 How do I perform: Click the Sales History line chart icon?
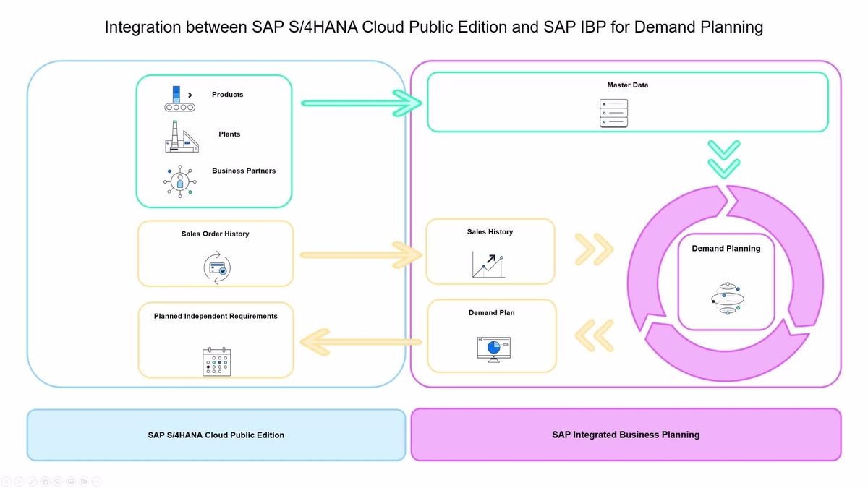(x=488, y=265)
